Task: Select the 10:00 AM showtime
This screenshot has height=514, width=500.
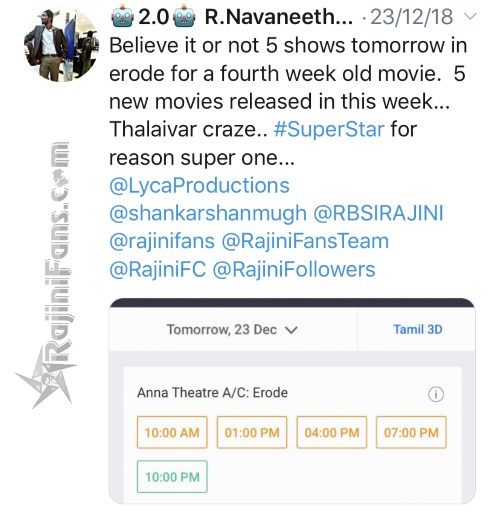Action: coord(172,432)
